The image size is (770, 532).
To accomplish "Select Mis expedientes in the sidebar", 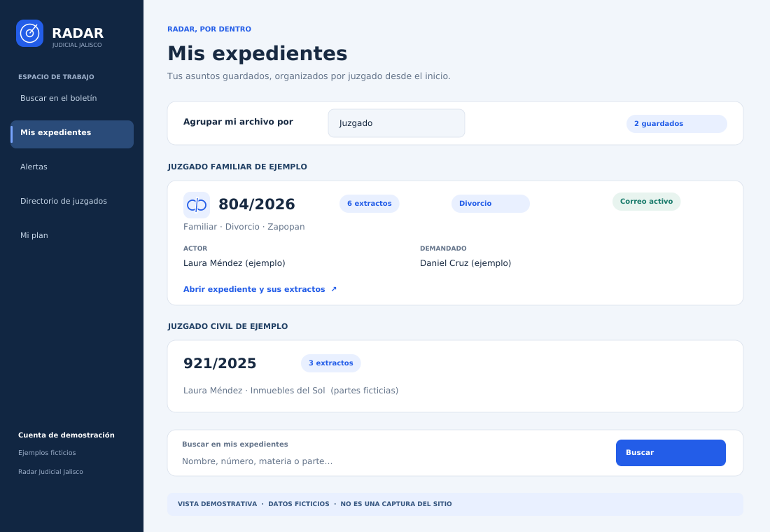I will 72,134.
